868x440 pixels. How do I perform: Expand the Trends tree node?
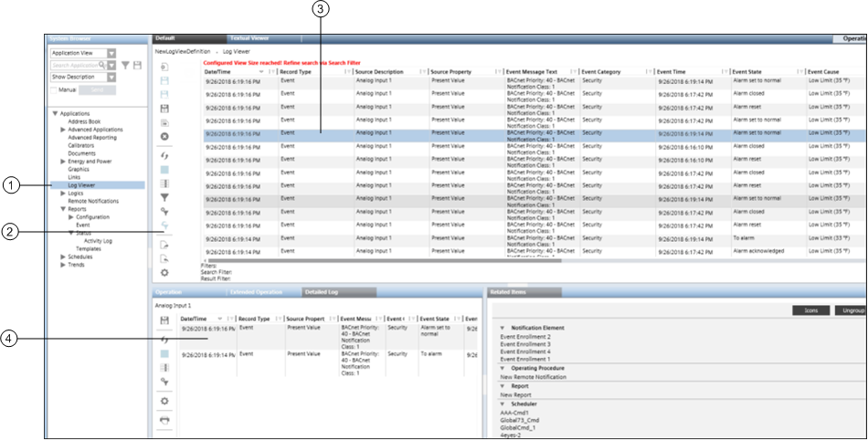(62, 265)
